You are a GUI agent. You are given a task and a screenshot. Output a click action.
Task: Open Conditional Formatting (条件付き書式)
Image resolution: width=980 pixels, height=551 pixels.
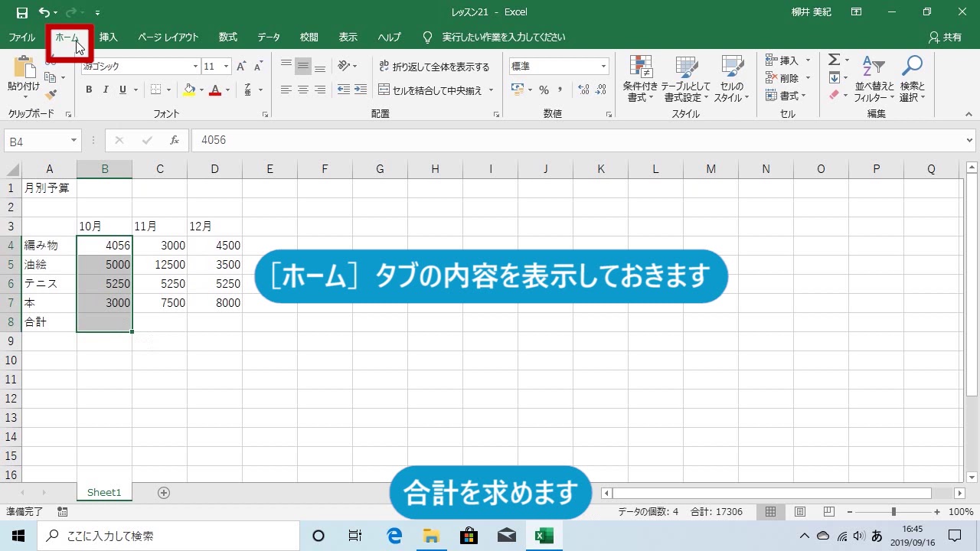click(x=640, y=77)
